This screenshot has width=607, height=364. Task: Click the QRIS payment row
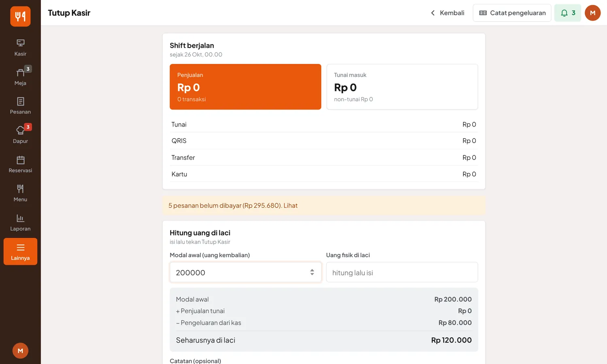pos(324,141)
